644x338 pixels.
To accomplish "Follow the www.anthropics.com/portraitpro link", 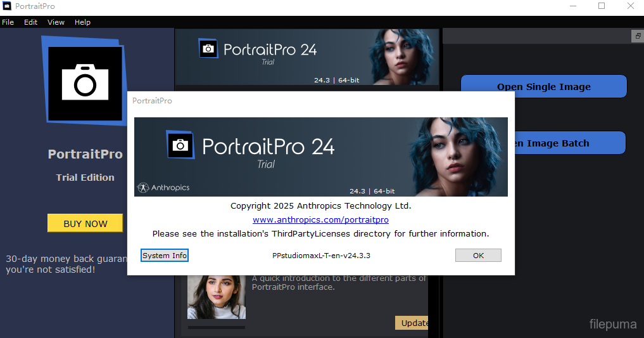I will coord(320,220).
